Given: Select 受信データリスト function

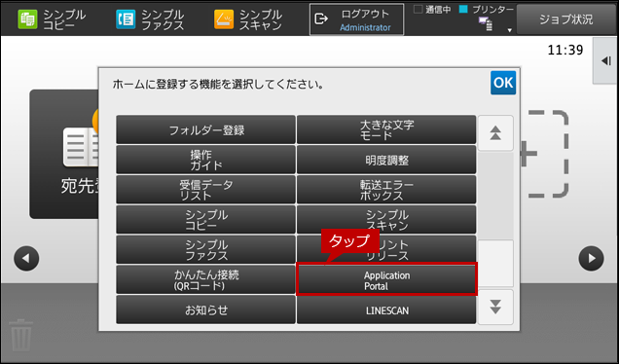Looking at the screenshot, I should click(205, 190).
